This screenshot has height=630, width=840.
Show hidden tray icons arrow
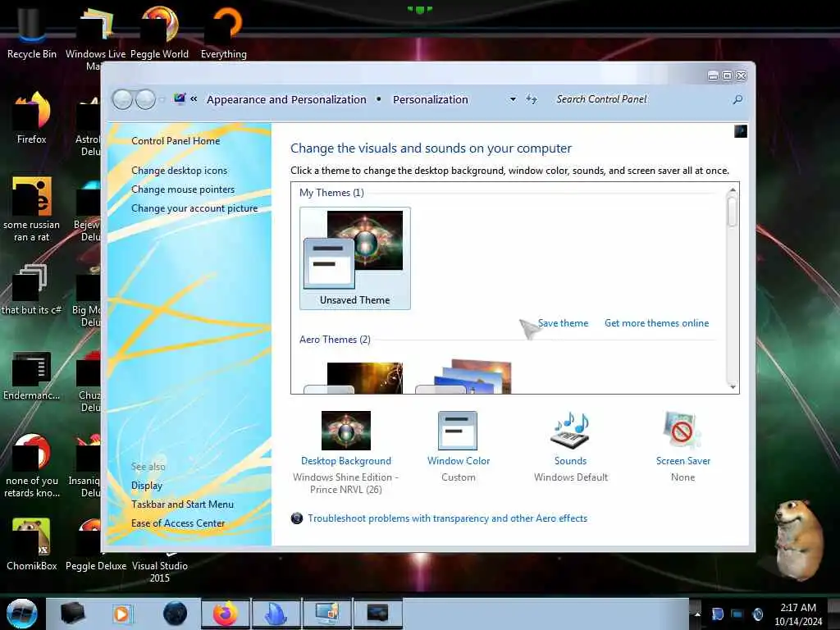click(x=697, y=614)
